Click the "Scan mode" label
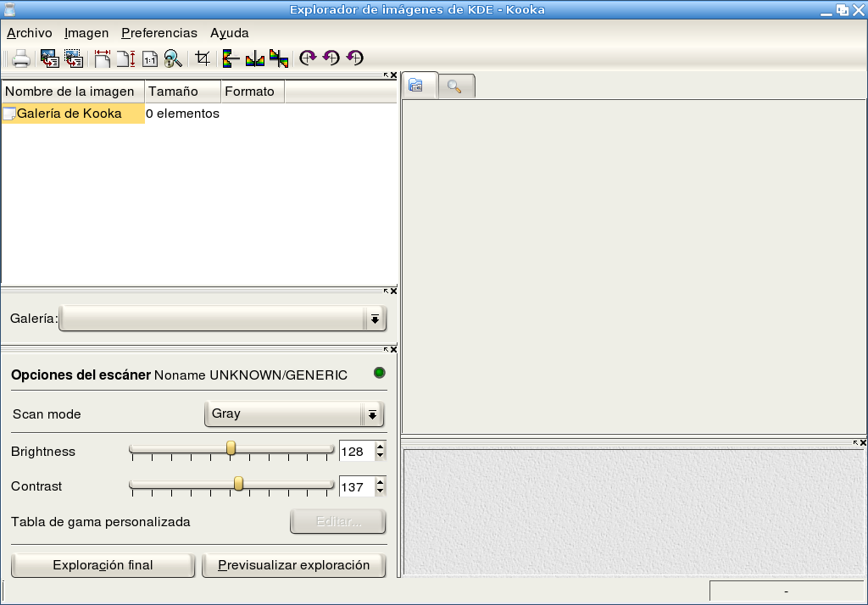Viewport: 868px width, 605px height. point(47,414)
